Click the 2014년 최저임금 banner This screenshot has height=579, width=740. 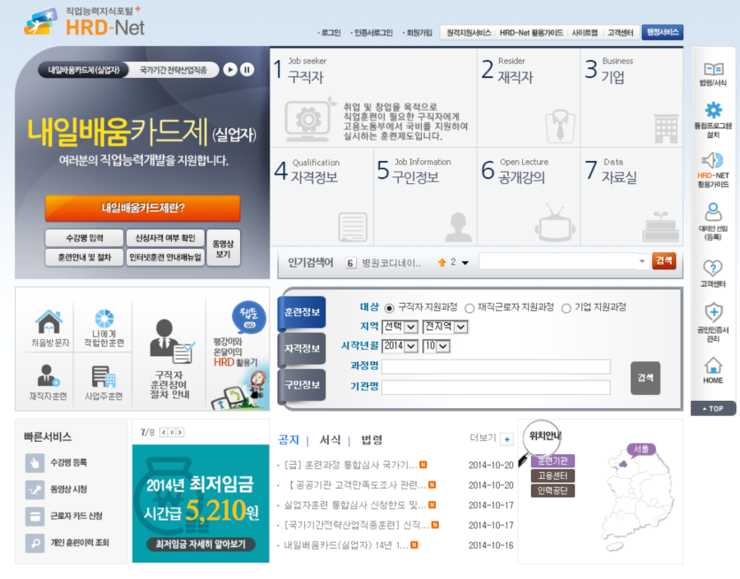pyautogui.click(x=201, y=503)
